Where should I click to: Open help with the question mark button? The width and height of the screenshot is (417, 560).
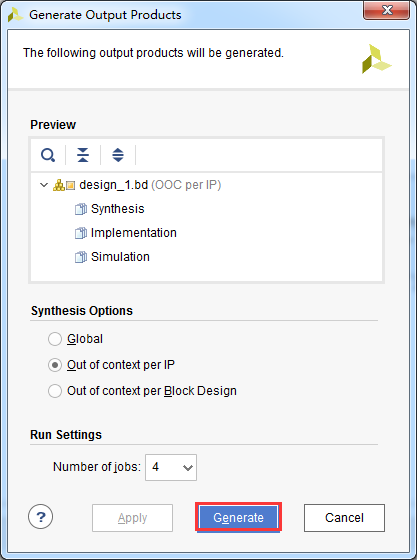[x=41, y=516]
